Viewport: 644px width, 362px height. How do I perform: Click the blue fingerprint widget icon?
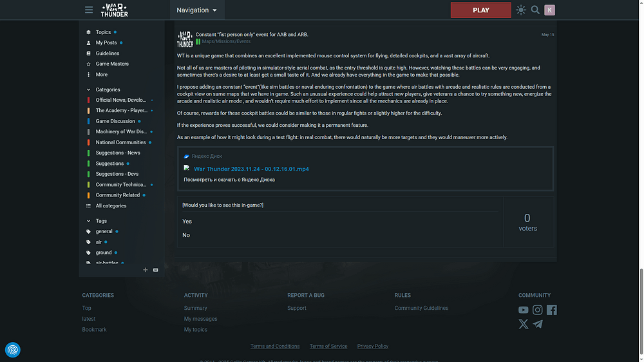[13, 350]
